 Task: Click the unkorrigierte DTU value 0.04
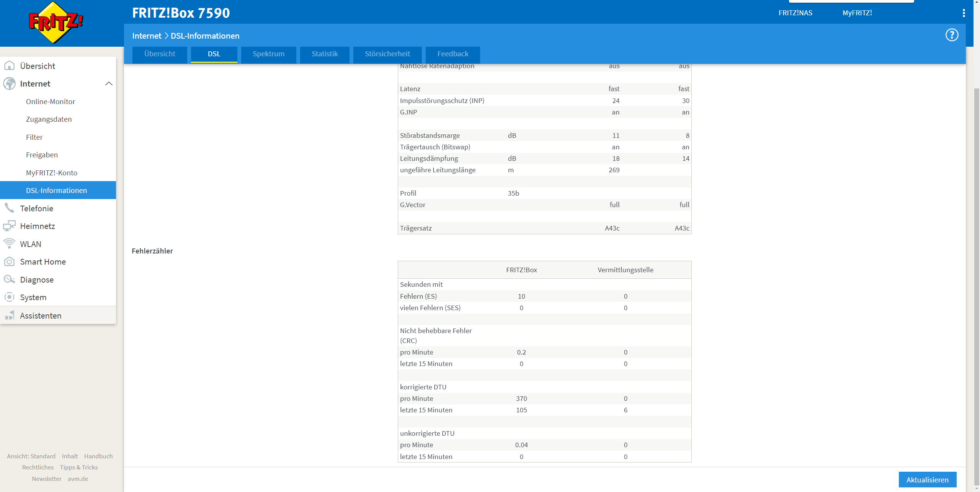521,445
